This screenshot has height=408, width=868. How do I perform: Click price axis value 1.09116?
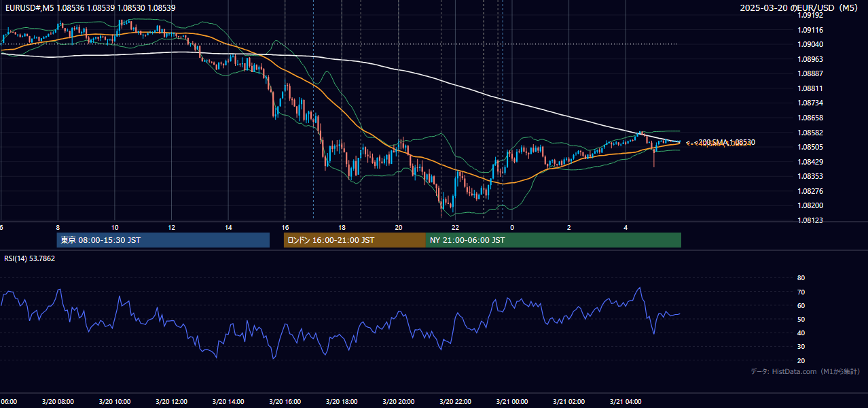pos(811,30)
